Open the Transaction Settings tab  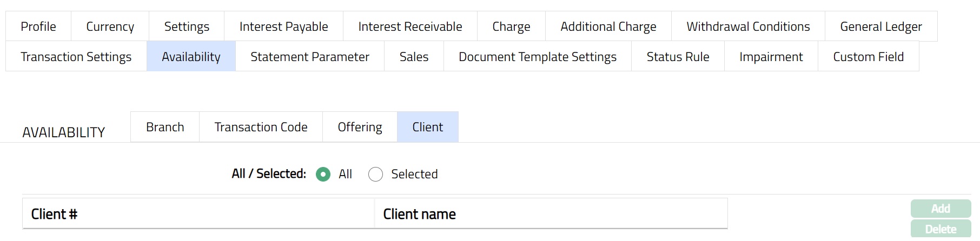click(x=76, y=57)
